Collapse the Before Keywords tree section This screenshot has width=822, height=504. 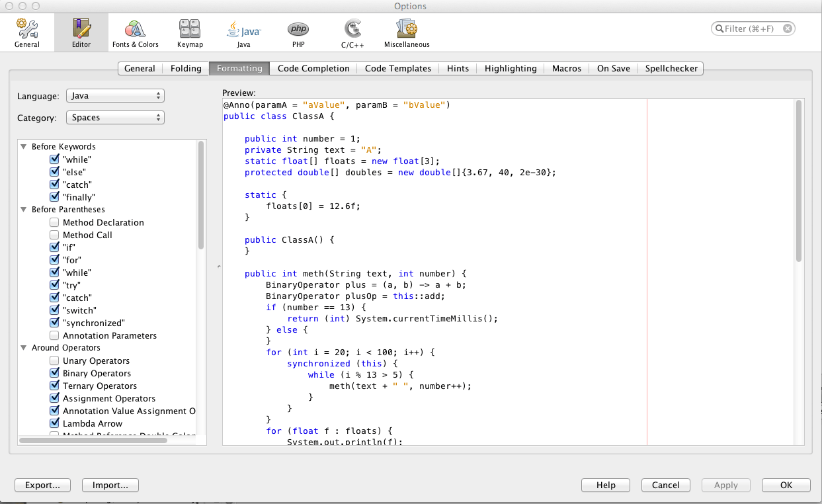coord(24,147)
